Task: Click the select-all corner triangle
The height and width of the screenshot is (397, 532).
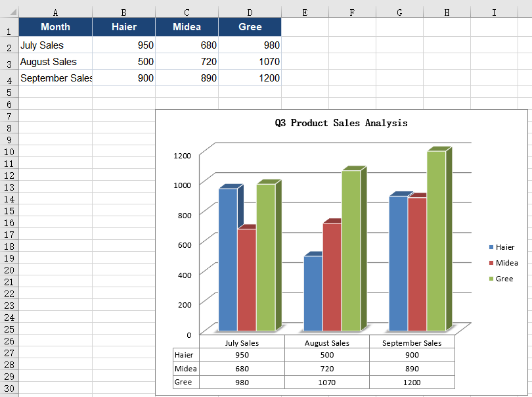Action: click(x=13, y=12)
